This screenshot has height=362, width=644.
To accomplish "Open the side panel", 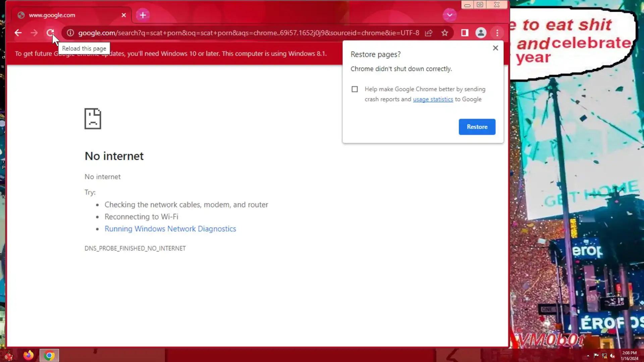I will pyautogui.click(x=465, y=33).
